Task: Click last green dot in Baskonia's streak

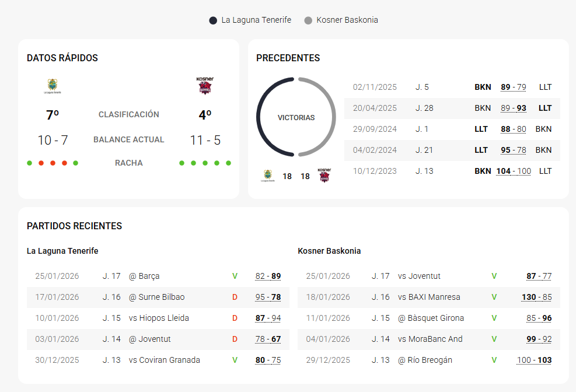Action: pyautogui.click(x=228, y=163)
